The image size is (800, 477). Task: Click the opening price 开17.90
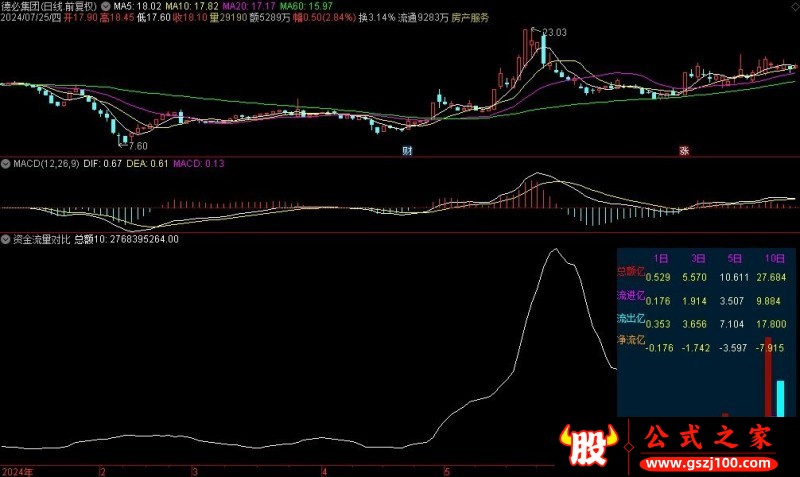80,18
